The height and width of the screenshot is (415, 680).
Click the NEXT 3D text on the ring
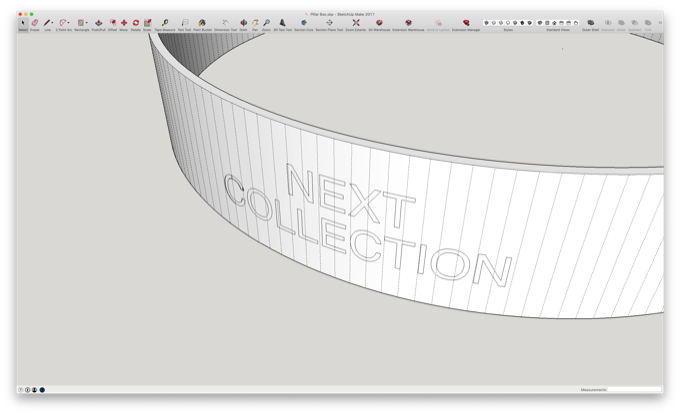tap(351, 196)
